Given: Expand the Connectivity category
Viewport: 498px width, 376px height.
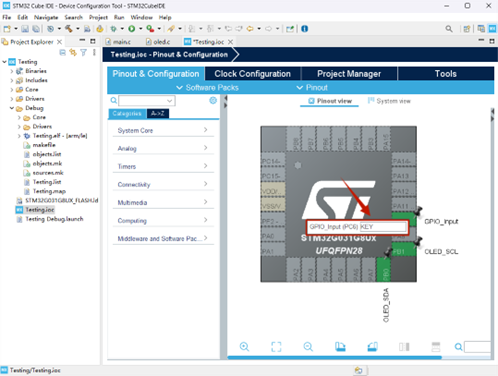Looking at the screenshot, I should click(x=163, y=184).
